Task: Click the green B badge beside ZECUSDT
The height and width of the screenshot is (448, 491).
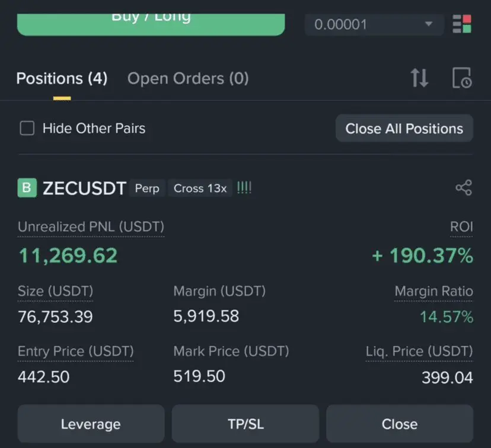Action: [x=27, y=188]
